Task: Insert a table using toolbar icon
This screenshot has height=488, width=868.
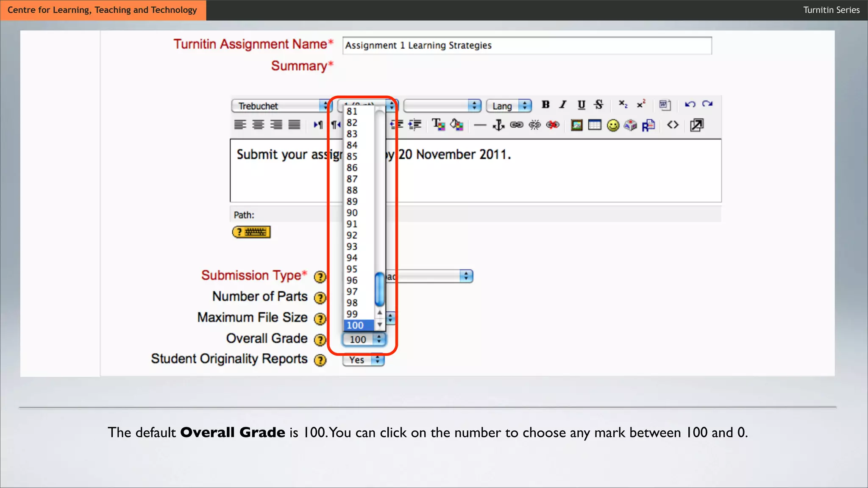Action: tap(595, 125)
